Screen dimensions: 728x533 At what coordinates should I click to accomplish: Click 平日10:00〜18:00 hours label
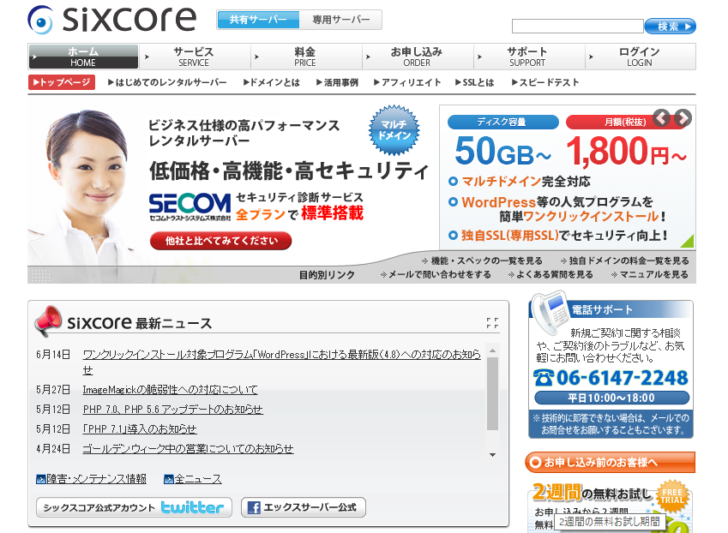click(611, 398)
